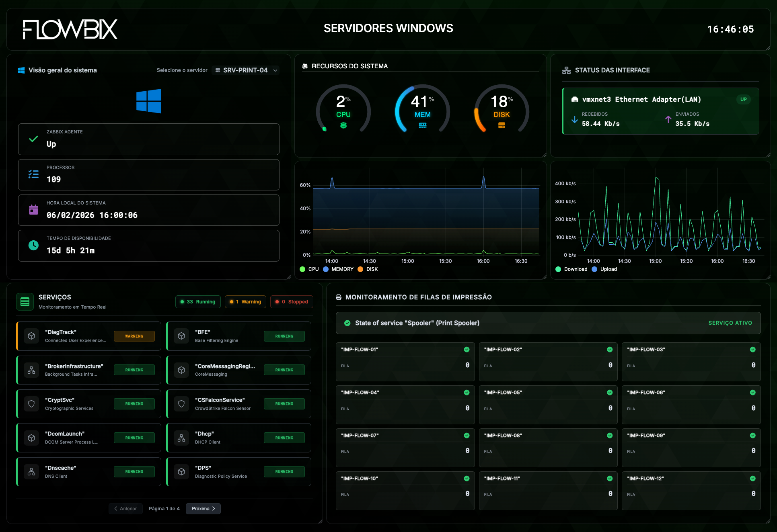
Task: Click the SERVIÇO ATIVO label
Action: pyautogui.click(x=730, y=323)
